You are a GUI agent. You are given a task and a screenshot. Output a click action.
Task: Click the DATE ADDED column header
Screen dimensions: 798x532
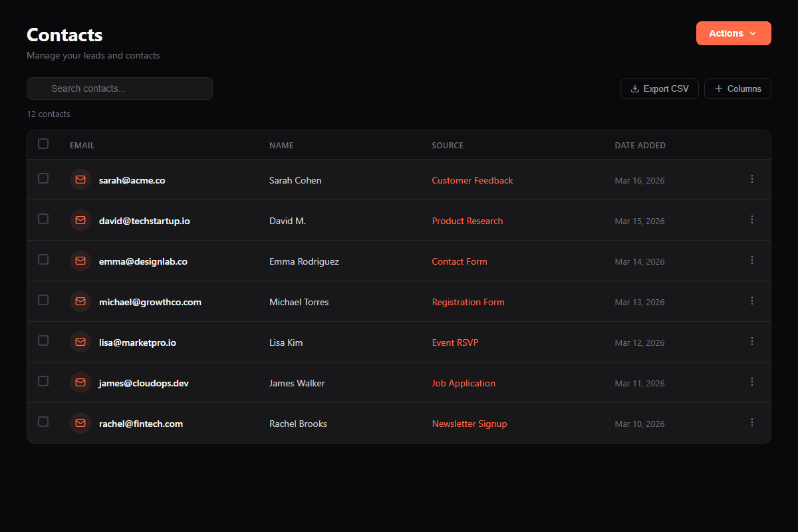[640, 145]
